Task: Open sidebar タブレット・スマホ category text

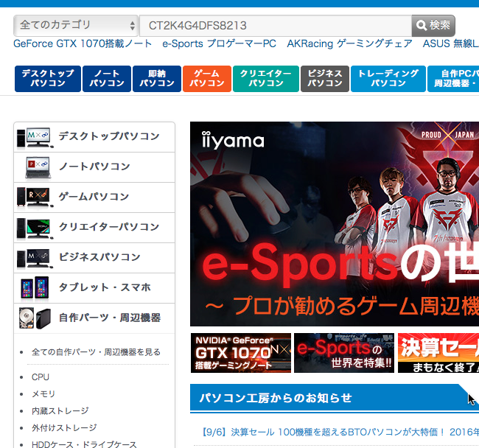Action: coord(105,287)
